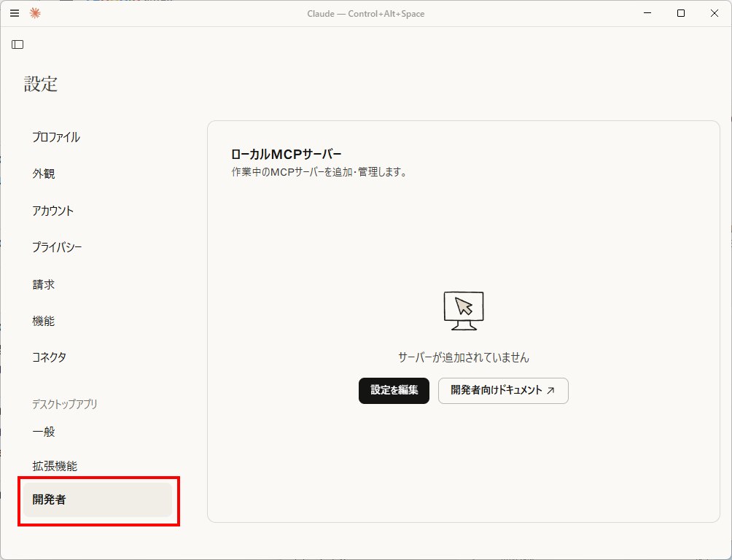This screenshot has width=732, height=560.
Task: Select 外観 in settings sidebar
Action: tap(44, 174)
